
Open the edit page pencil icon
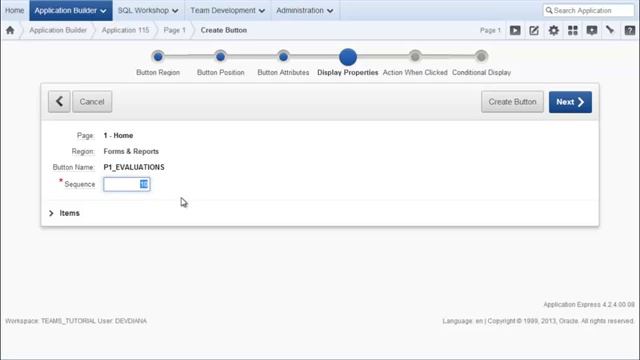tap(534, 30)
